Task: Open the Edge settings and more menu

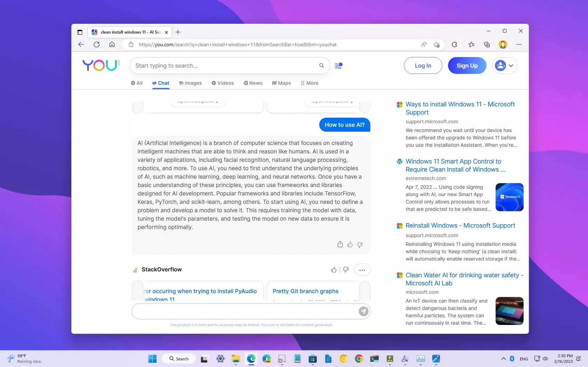Action: pyautogui.click(x=519, y=44)
